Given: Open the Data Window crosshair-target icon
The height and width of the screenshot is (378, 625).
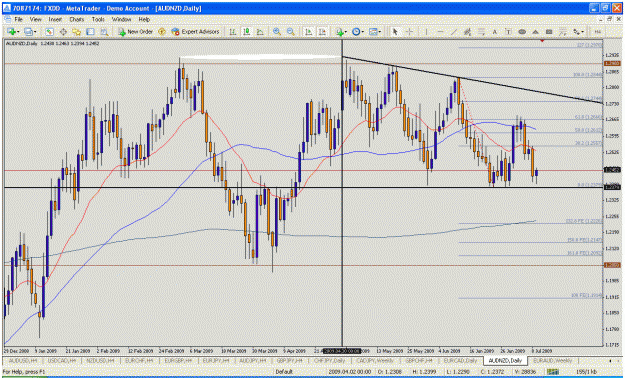Looking at the screenshot, I should [63, 32].
